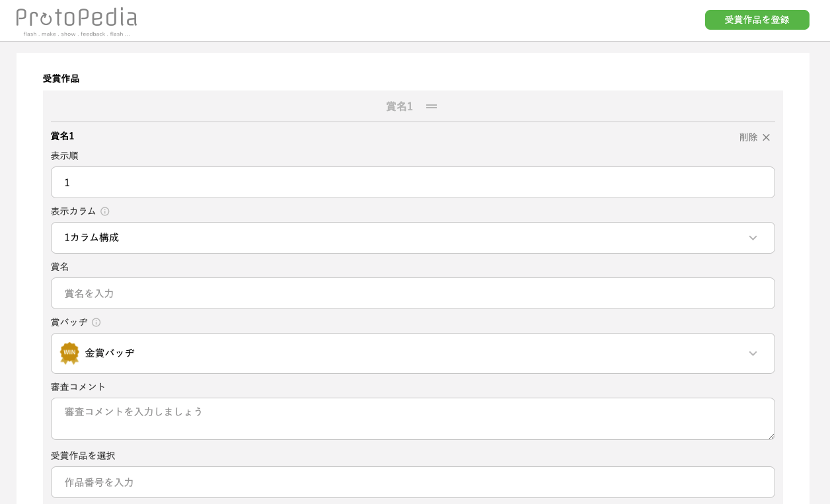Click the 作品番号を入力 field
The width and height of the screenshot is (830, 504).
(413, 482)
